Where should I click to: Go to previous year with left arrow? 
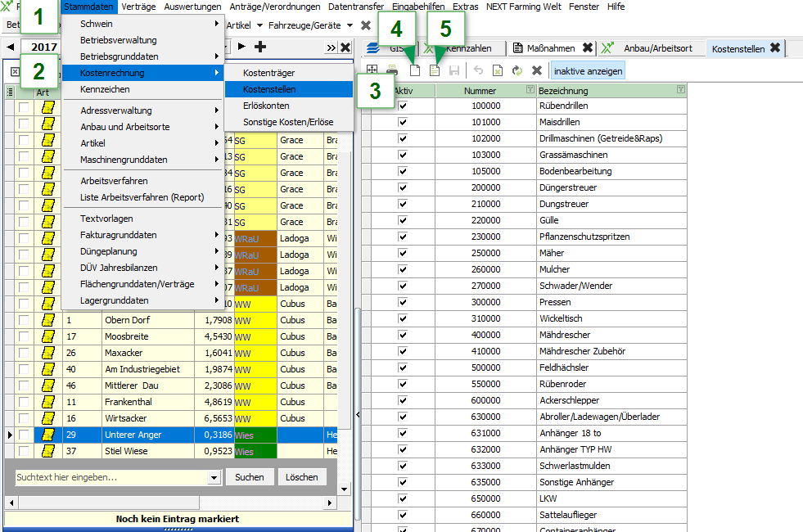pos(11,47)
